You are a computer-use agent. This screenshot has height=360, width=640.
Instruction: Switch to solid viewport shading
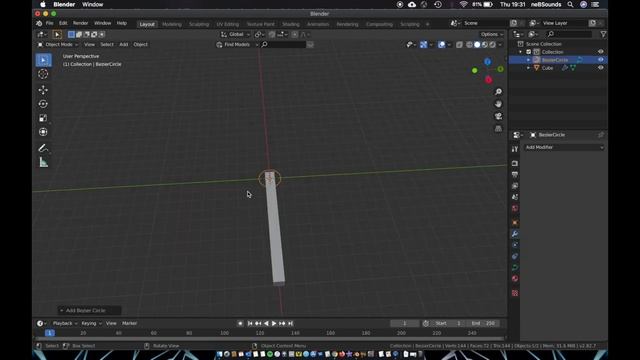[x=477, y=44]
